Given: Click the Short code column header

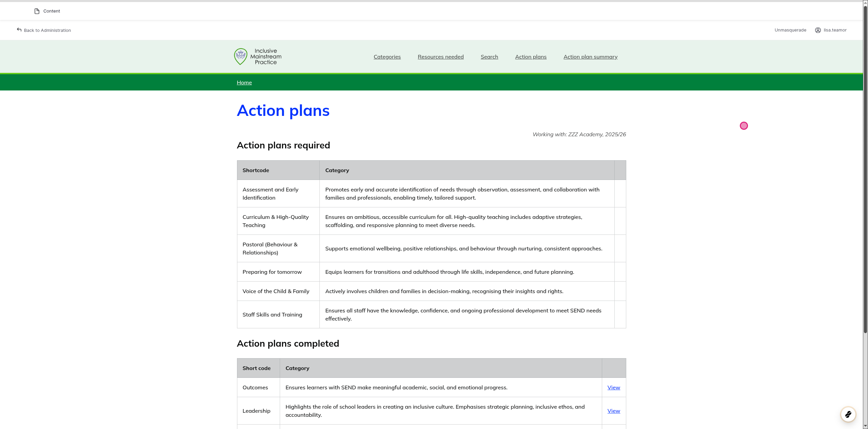Looking at the screenshot, I should [258, 368].
